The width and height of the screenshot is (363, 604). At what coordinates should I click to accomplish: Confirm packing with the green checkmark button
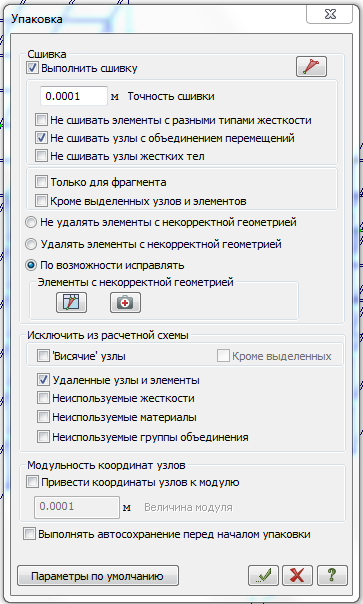click(263, 575)
